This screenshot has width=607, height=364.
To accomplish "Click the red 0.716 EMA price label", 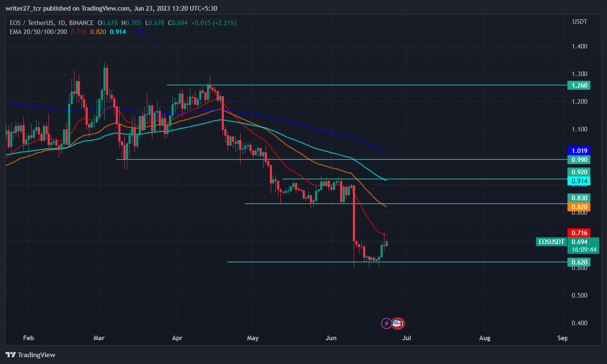I will pos(579,233).
